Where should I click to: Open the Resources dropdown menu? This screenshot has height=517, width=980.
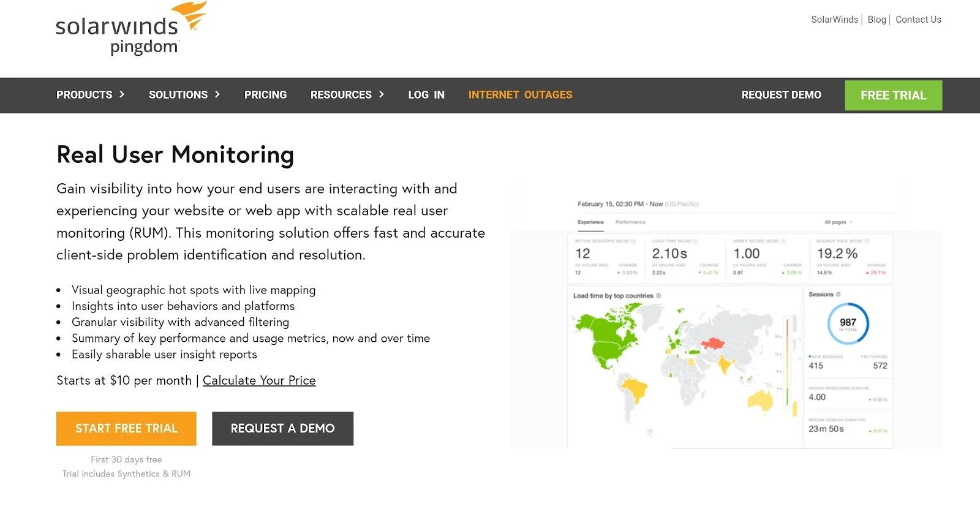347,95
